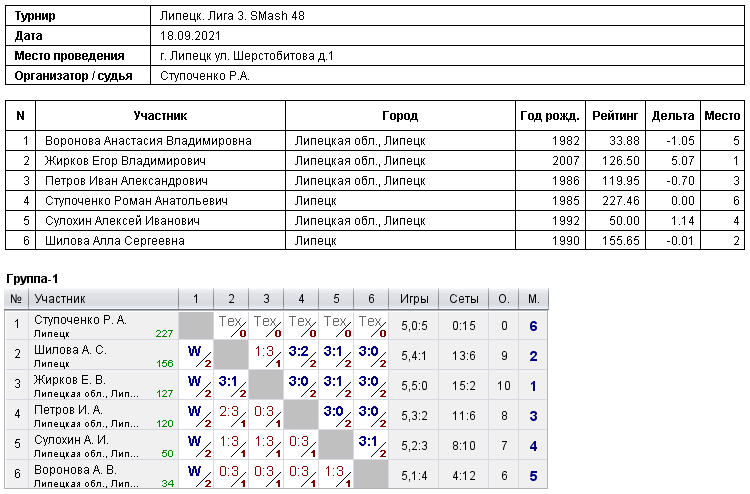Click the 'Город' column header
Image resolution: width=750 pixels, height=494 pixels.
click(400, 116)
